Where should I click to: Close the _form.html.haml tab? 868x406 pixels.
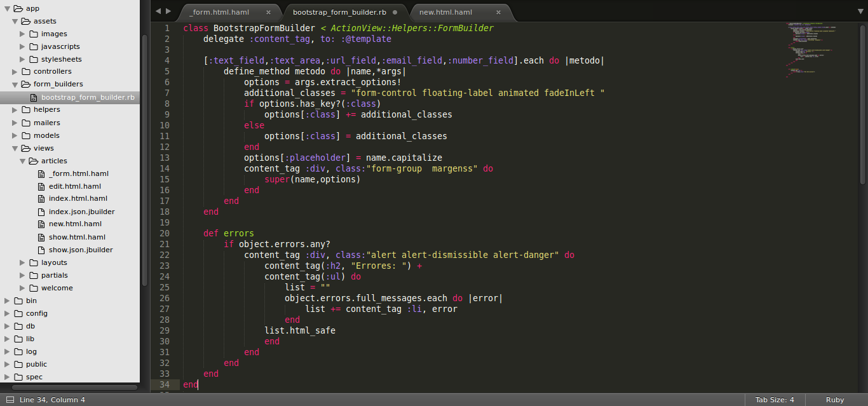[270, 11]
